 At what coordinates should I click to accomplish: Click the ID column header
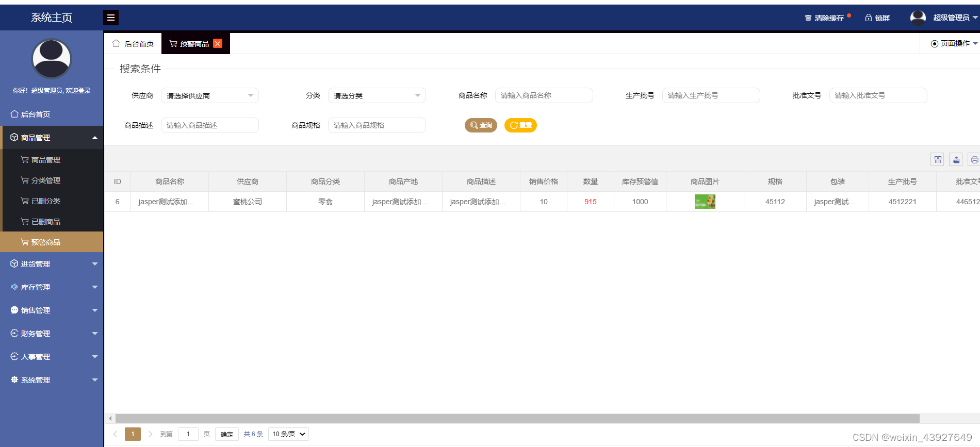(118, 181)
